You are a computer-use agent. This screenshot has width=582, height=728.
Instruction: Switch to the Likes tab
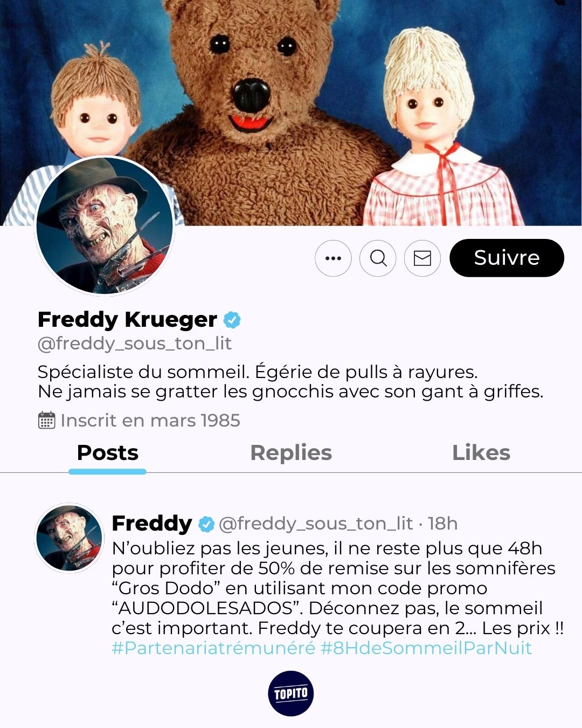481,453
